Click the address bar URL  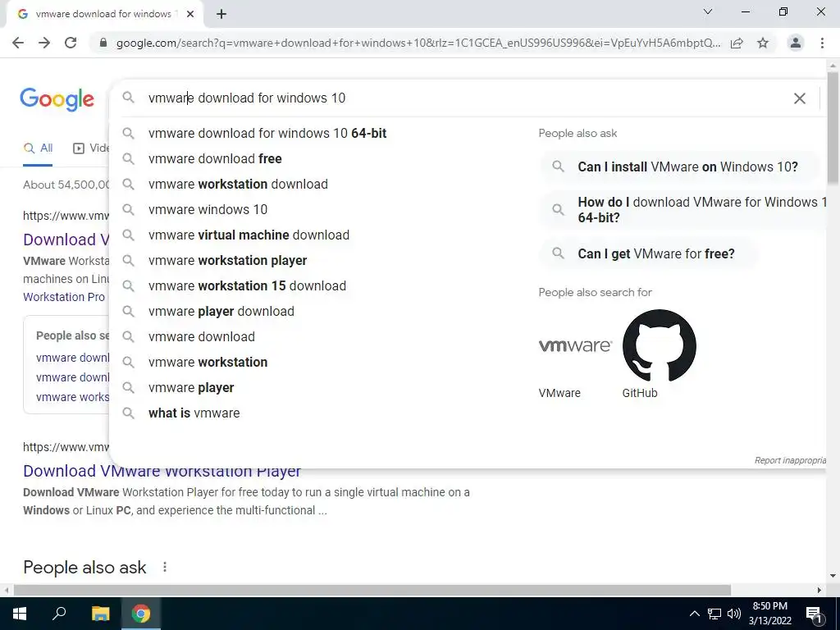pyautogui.click(x=418, y=43)
